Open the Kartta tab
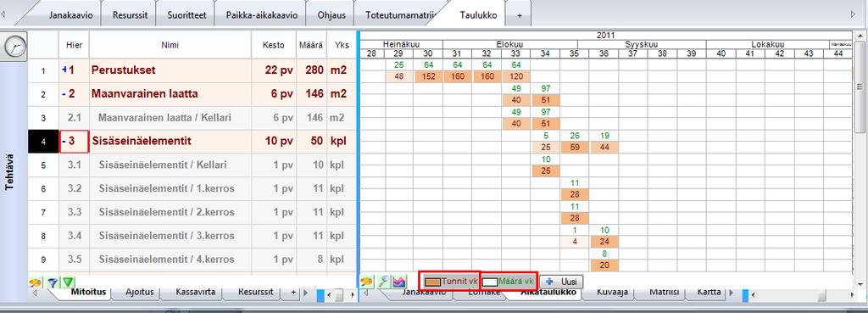 709,292
